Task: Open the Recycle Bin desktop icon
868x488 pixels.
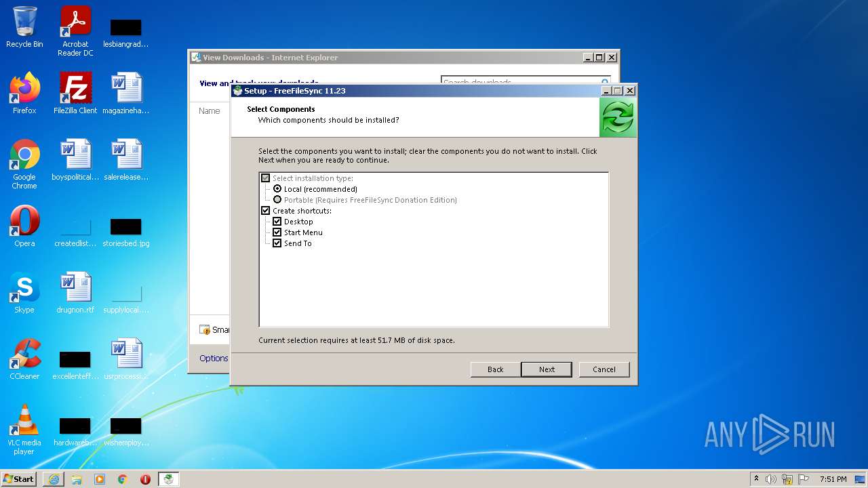Action: point(24,27)
